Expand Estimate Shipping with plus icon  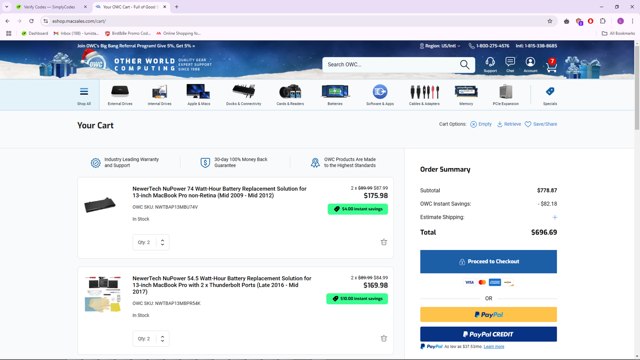pos(554,217)
